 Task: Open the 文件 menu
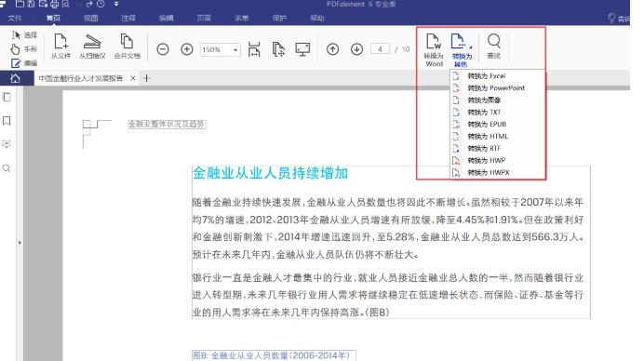(15, 18)
